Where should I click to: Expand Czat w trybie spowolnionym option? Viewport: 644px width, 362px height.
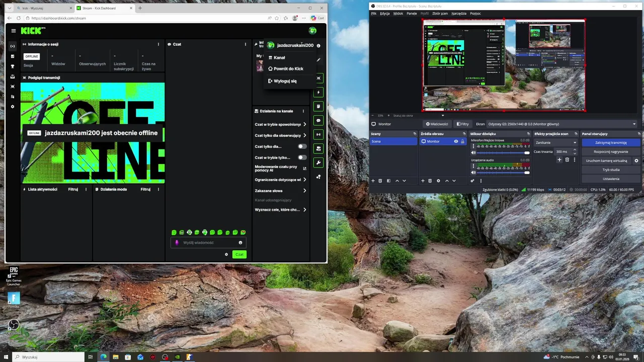click(304, 124)
